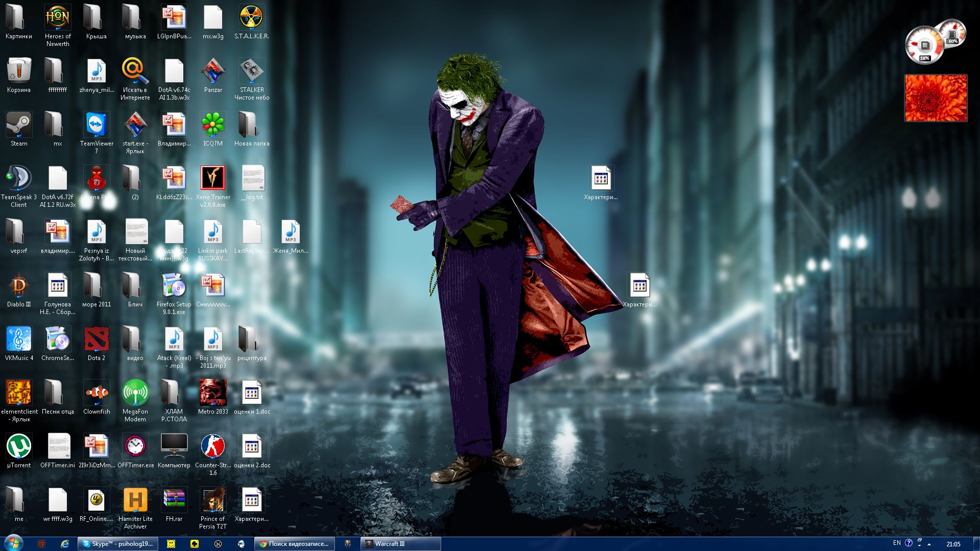Open the Картинки folder
980x551 pixels.
[19, 22]
